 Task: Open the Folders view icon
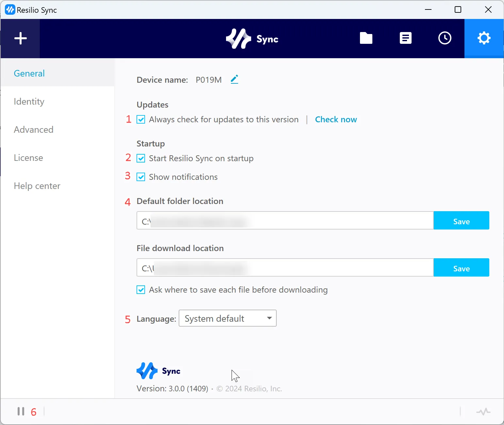click(366, 38)
